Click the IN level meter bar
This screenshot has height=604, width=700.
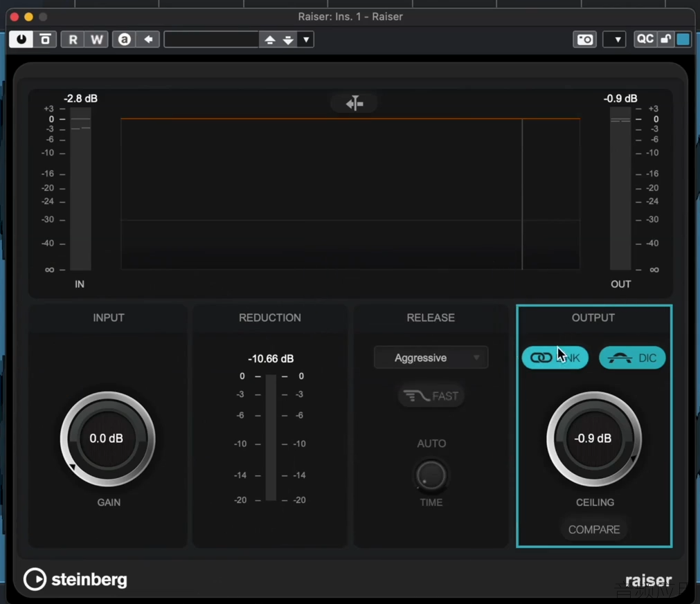pos(80,189)
